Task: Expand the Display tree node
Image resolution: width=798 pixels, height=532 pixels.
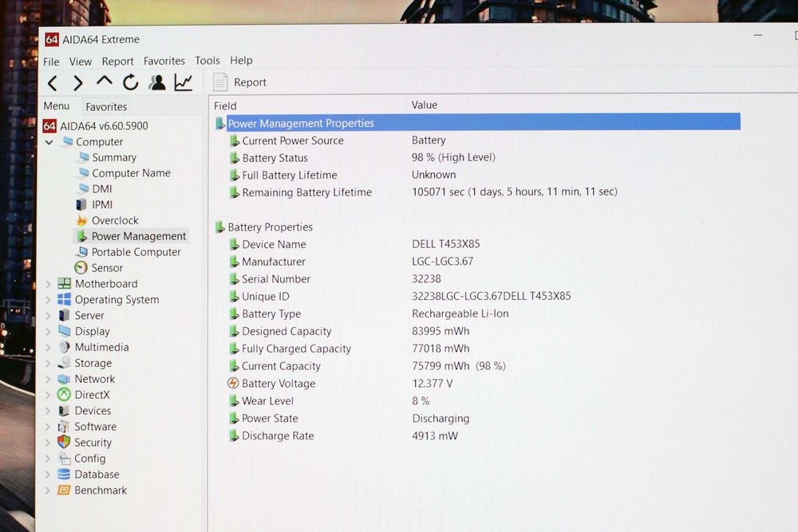Action: pyautogui.click(x=49, y=332)
